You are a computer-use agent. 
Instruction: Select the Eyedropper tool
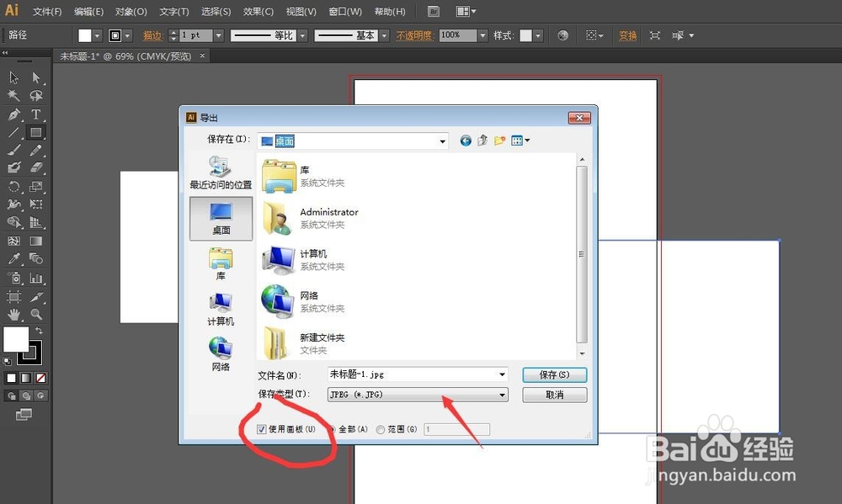[x=13, y=257]
